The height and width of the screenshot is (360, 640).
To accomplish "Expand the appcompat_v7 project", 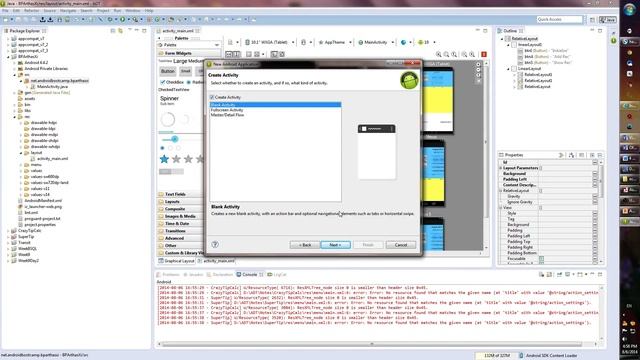I will 8,38.
